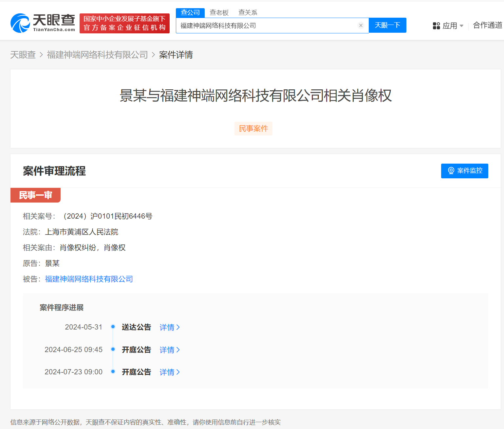Click the breadcrumb arrow after 天眼查
Image resolution: width=504 pixels, height=429 pixels.
point(41,55)
